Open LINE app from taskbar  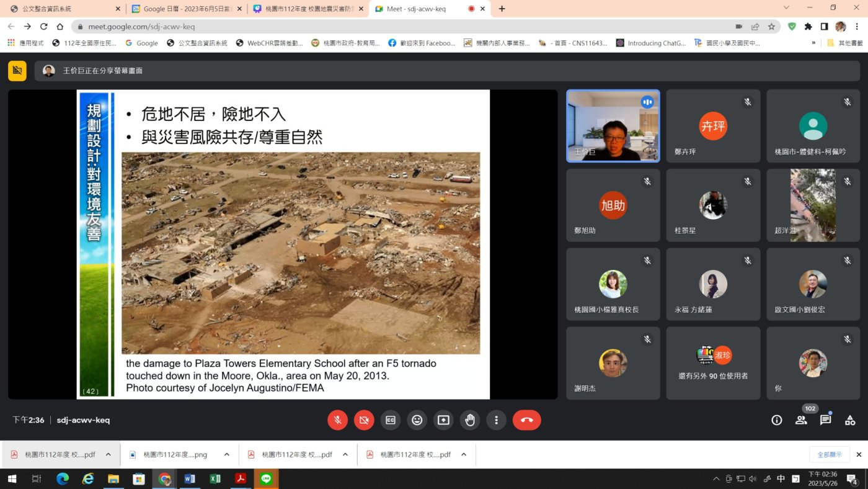click(266, 478)
